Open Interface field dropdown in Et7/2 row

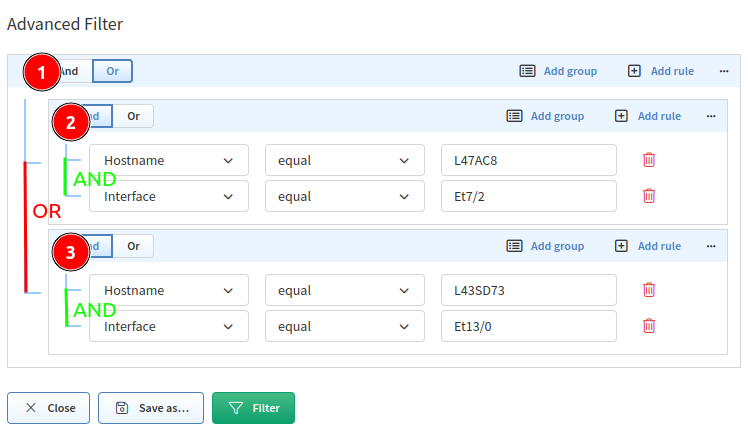click(169, 196)
